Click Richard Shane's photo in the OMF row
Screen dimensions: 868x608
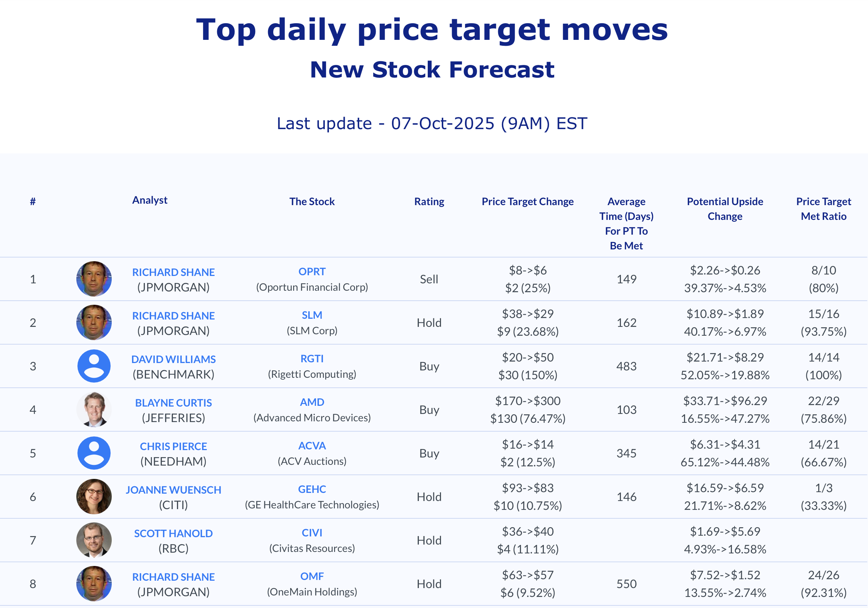point(94,583)
